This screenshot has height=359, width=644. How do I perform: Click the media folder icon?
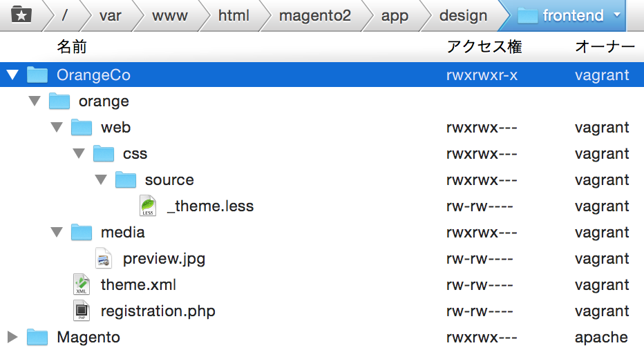[82, 232]
